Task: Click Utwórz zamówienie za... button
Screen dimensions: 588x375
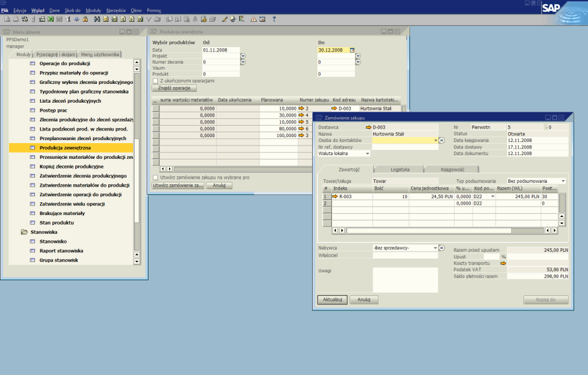Action: 178,185
